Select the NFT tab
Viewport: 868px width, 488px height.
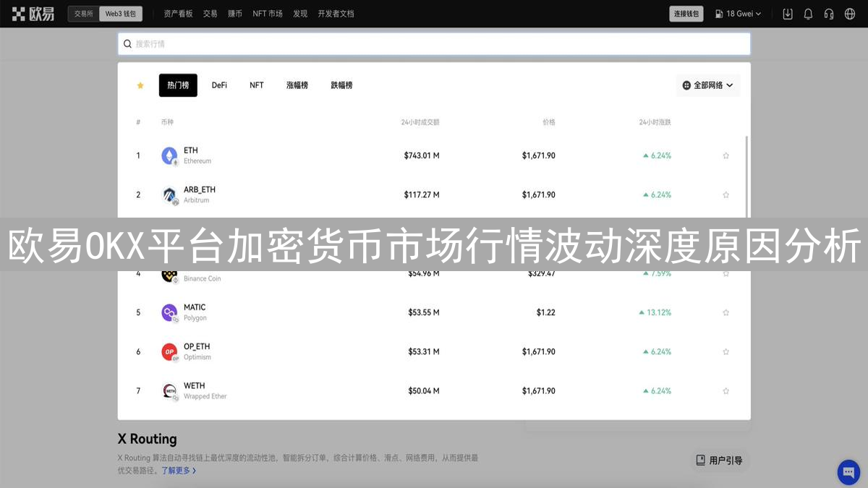point(257,85)
